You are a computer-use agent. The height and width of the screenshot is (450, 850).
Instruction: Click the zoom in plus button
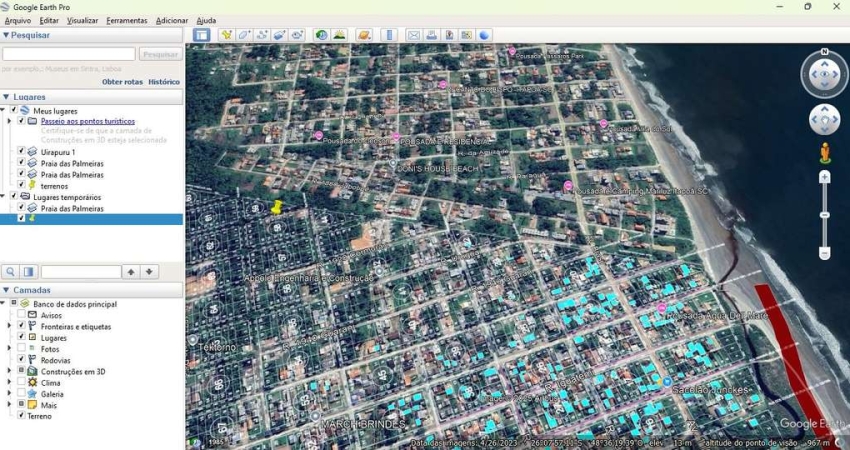click(x=825, y=177)
